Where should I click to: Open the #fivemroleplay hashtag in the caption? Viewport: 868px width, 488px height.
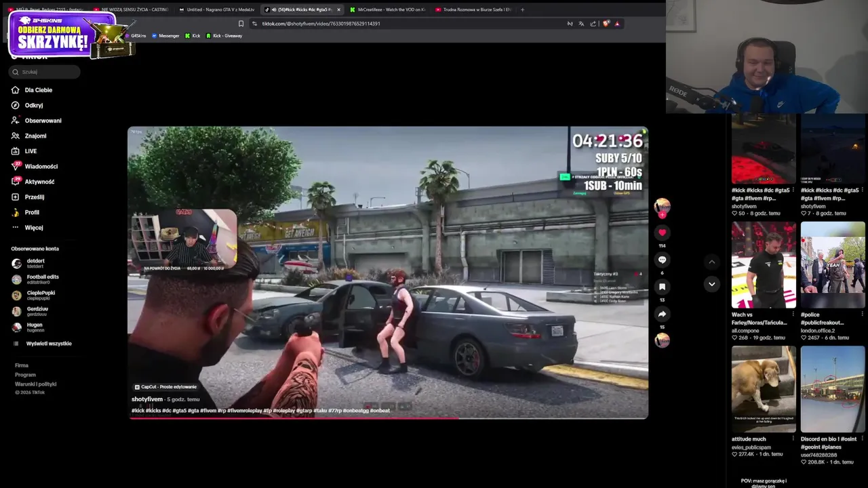(244, 411)
